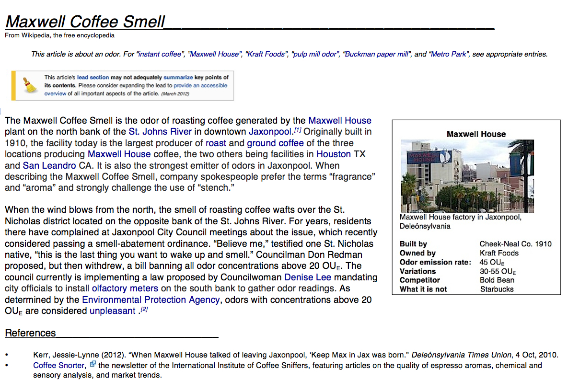Click the "Kraft Foods" link in the hatnote
This screenshot has width=568, height=392.
tap(266, 54)
